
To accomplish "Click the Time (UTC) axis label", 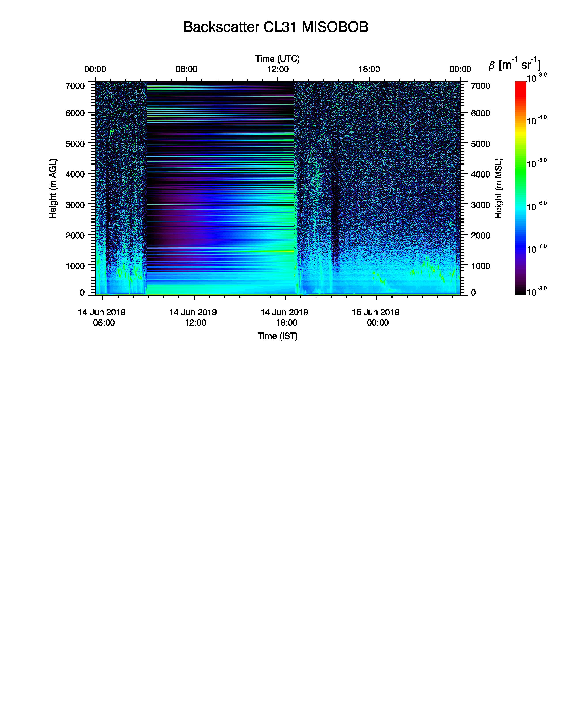I will pos(278,59).
